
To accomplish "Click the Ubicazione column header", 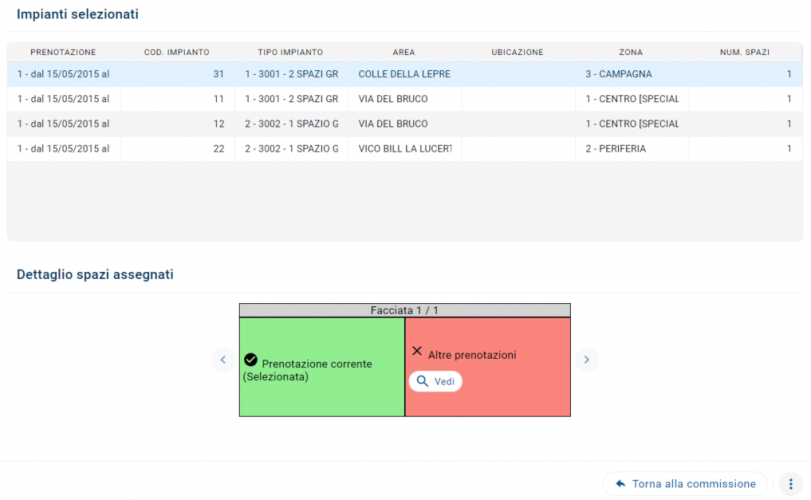I will tap(517, 52).
